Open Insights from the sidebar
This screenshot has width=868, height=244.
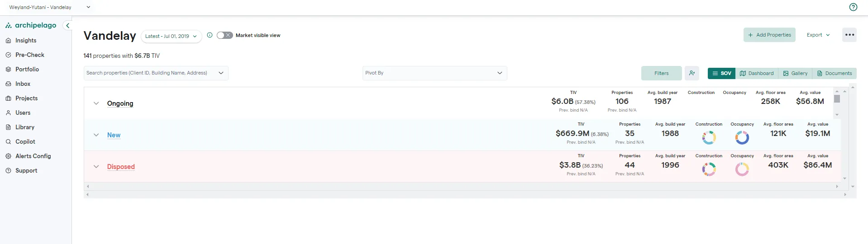click(26, 40)
